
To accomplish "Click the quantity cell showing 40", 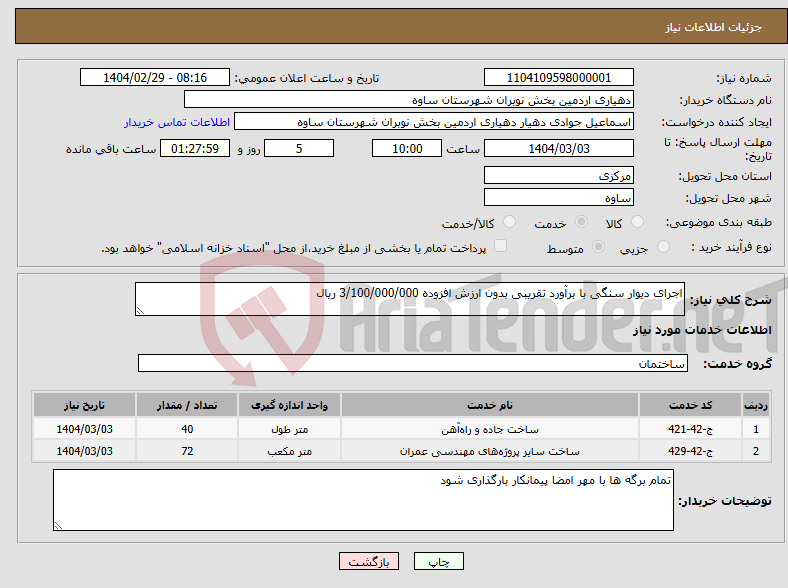I will [187, 429].
